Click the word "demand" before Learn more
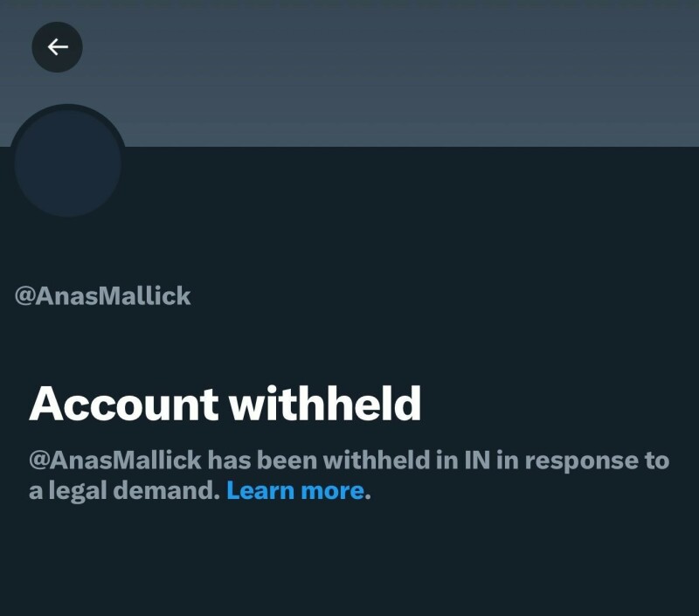This screenshot has width=699, height=616. [171, 490]
